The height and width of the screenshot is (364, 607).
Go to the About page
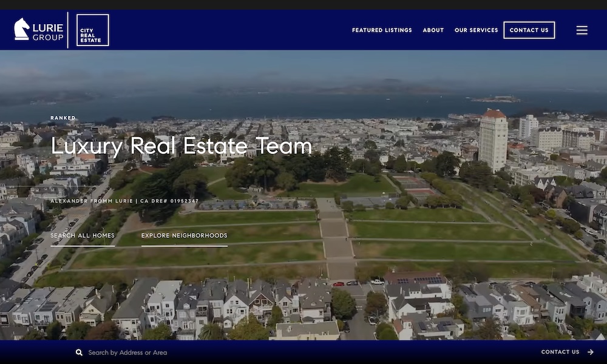point(433,30)
